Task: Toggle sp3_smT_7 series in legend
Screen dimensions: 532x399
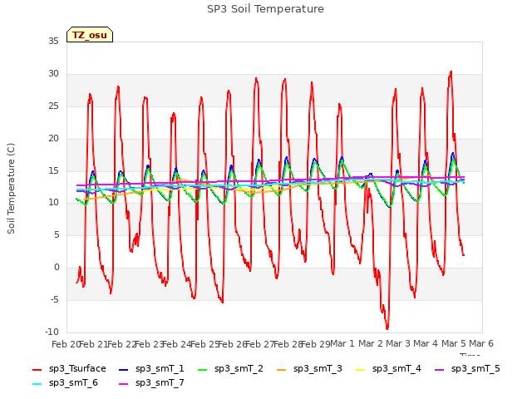Action: 151,383
